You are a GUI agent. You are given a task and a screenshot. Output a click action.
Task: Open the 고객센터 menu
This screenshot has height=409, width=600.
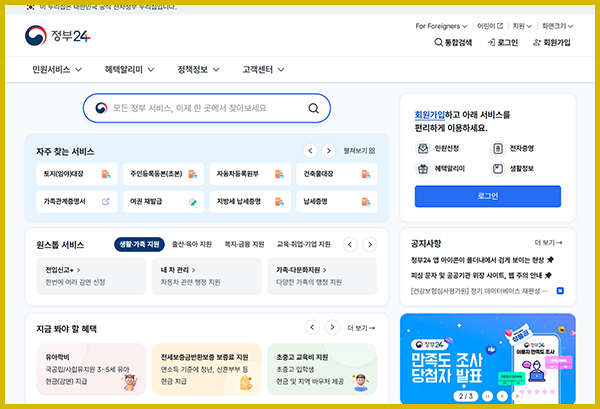(x=263, y=69)
